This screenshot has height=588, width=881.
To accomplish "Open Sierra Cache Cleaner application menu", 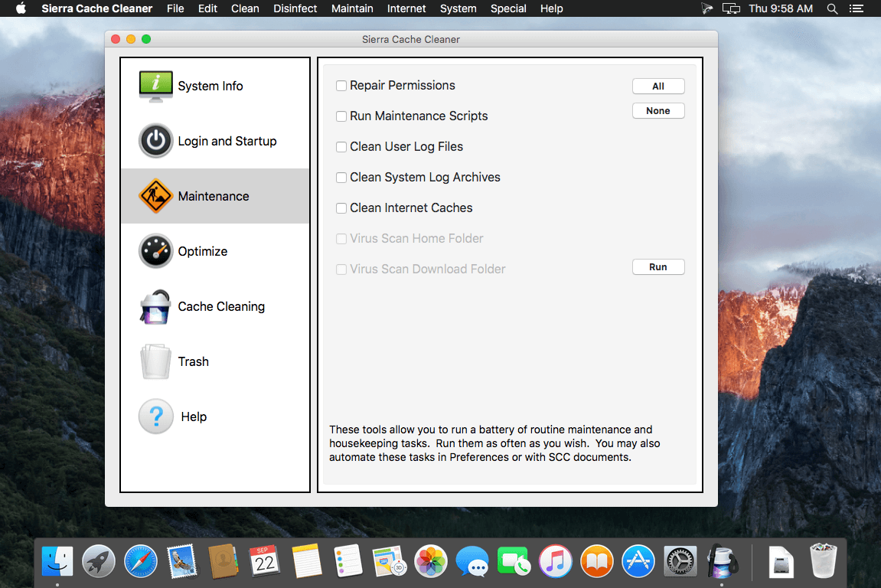I will coord(96,8).
